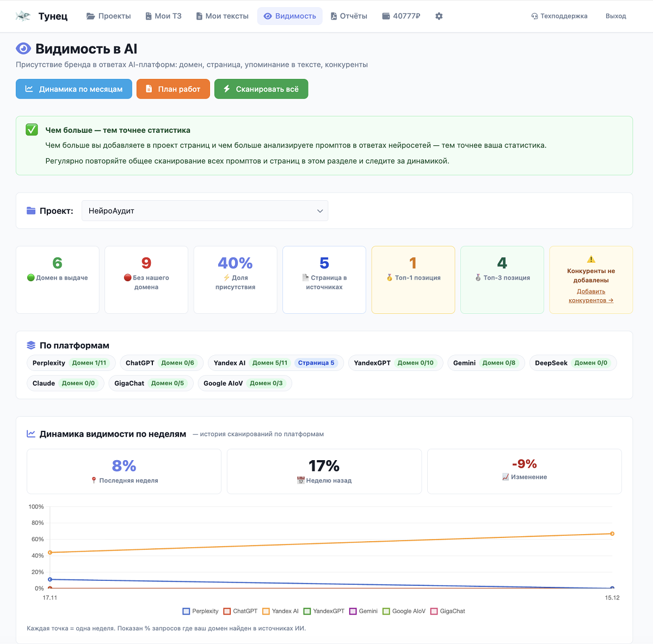This screenshot has height=644, width=653.
Task: Click the Тунец fish logo icon
Action: pos(23,16)
